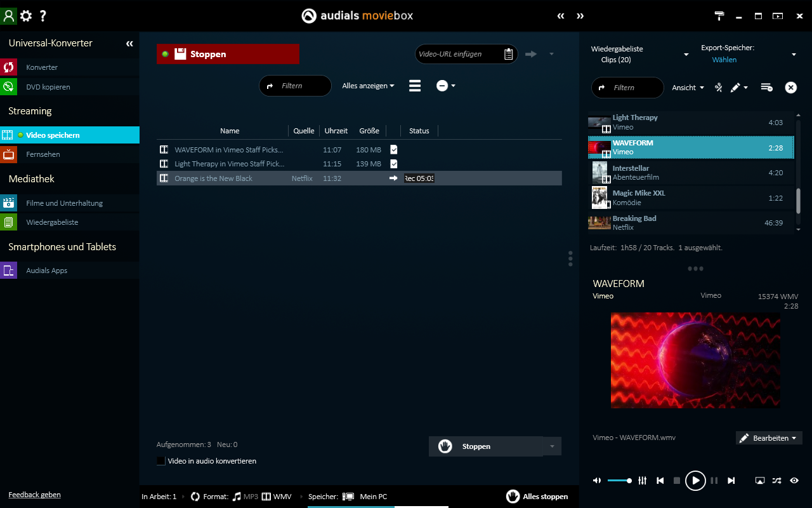Click the playlist vertical scrollbar
The width and height of the screenshot is (812, 508).
click(x=798, y=201)
